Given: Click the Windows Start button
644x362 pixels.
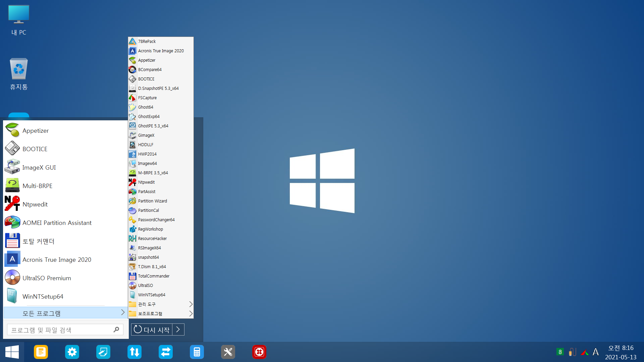Looking at the screenshot, I should click(12, 352).
